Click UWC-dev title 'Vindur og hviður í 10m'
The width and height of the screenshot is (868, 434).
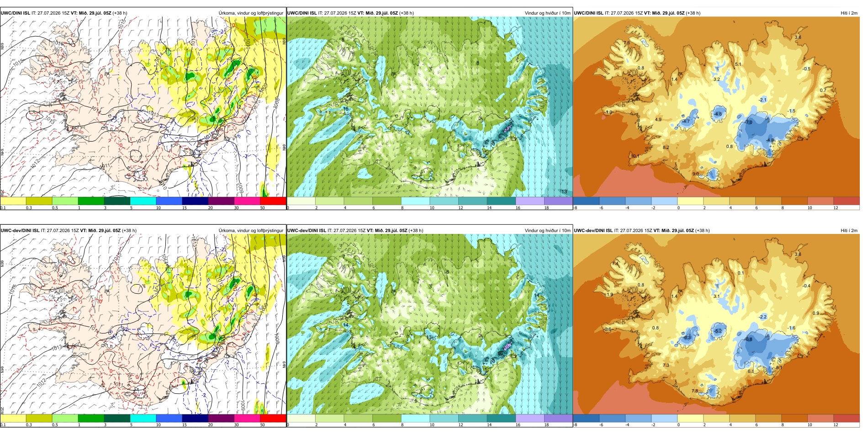tap(547, 231)
